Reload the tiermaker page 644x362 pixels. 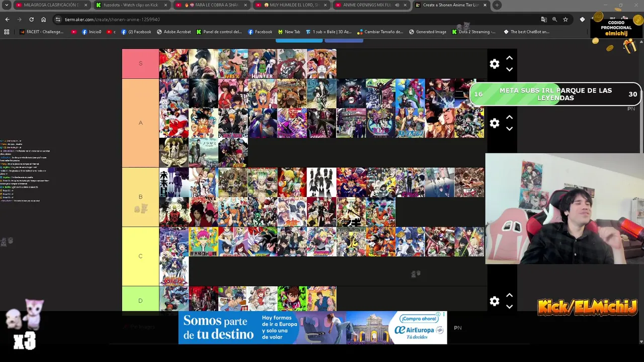(31, 19)
